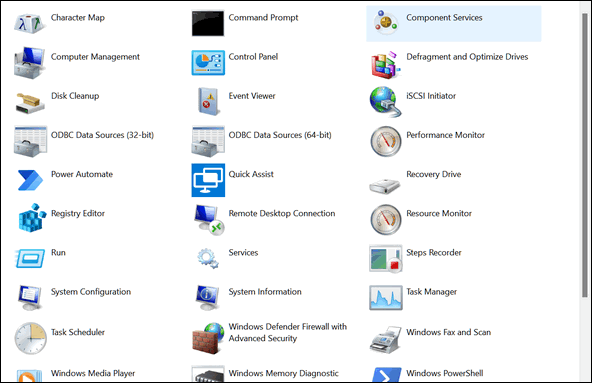592x383 pixels.
Task: Click the "Windows Media Player" label
Action: (x=92, y=373)
